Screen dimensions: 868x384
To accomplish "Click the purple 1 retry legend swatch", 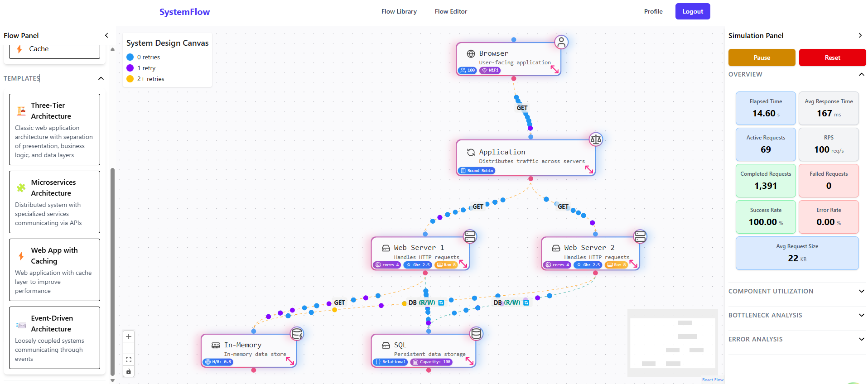I will (x=130, y=68).
